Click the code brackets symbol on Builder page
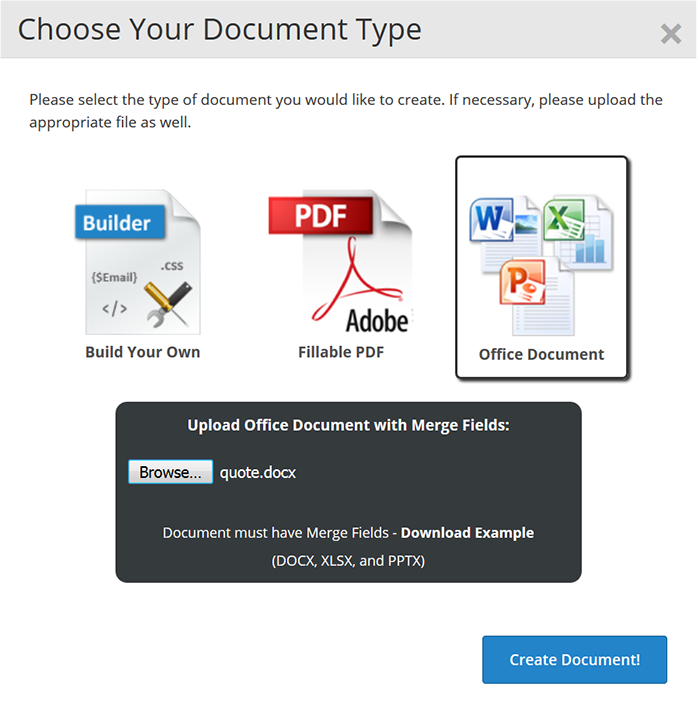 (115, 309)
